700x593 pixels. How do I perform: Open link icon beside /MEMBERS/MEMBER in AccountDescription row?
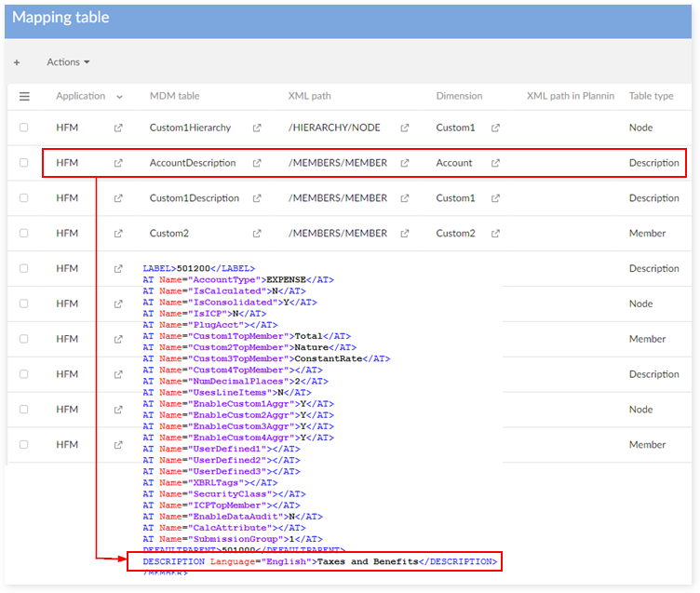(405, 163)
